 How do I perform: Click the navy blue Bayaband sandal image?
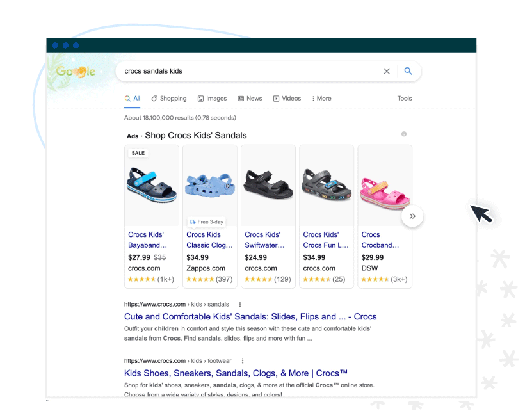[x=152, y=185]
